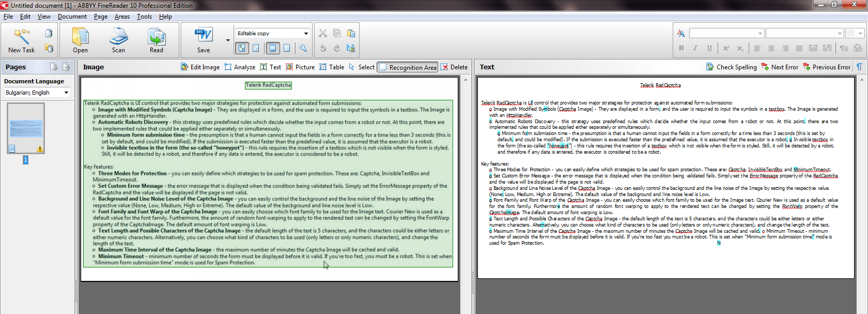This screenshot has height=314, width=868.
Task: Open the Editable copy layout dropdown
Action: point(272,33)
